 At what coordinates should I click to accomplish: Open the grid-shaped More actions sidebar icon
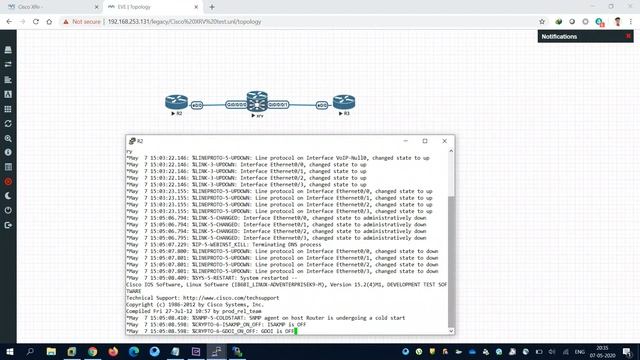pos(8,109)
